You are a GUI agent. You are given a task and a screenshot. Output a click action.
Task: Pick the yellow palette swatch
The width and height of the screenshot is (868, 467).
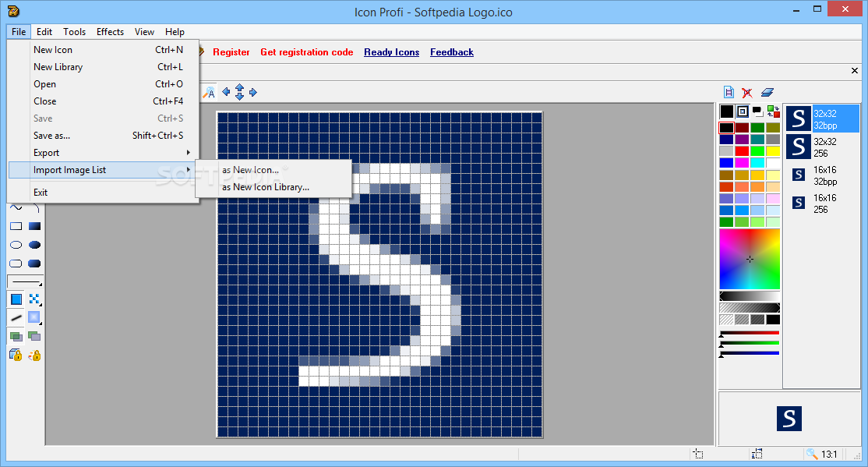[x=773, y=151]
